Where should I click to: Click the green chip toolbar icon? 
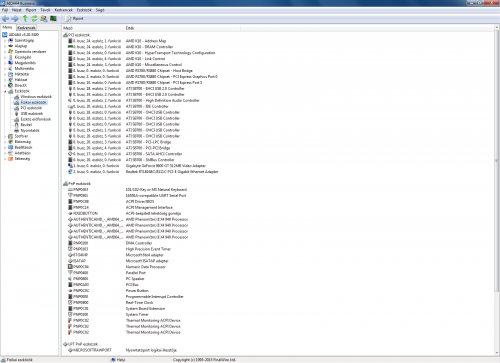pos(53,19)
